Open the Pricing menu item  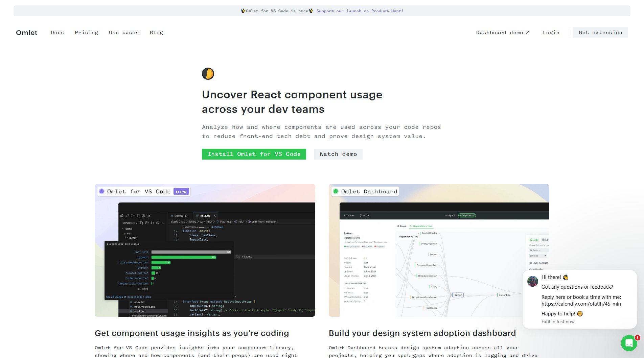pos(87,32)
